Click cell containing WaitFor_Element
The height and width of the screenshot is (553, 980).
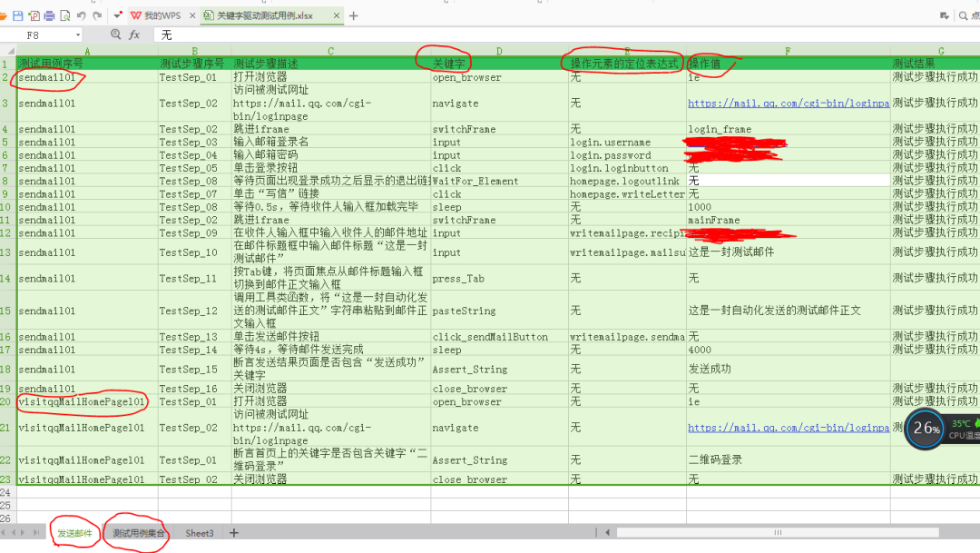tap(499, 182)
